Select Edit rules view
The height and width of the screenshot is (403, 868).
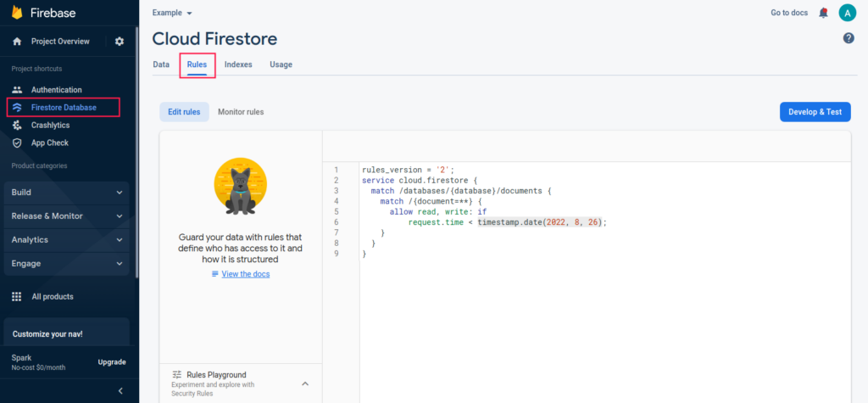tap(184, 112)
